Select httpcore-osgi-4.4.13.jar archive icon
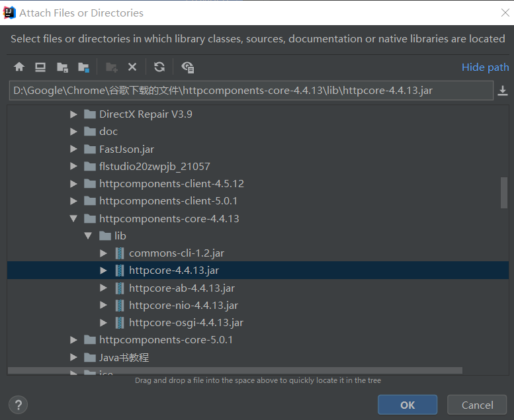The image size is (514, 420). pos(120,323)
